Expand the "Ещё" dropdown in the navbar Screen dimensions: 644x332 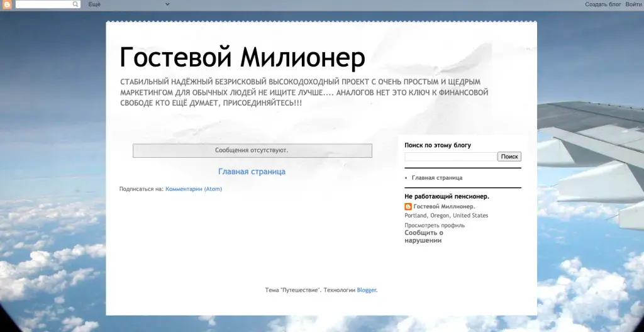coord(129,4)
